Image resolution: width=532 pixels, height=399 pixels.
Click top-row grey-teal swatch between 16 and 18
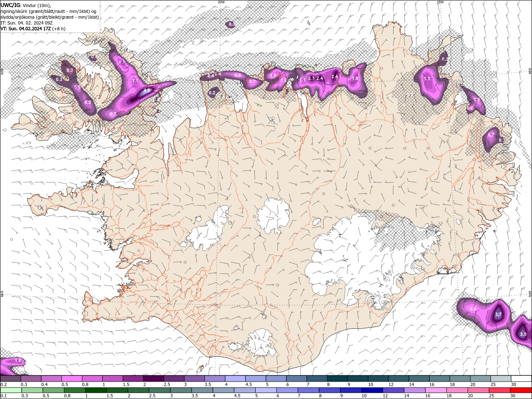click(x=440, y=379)
